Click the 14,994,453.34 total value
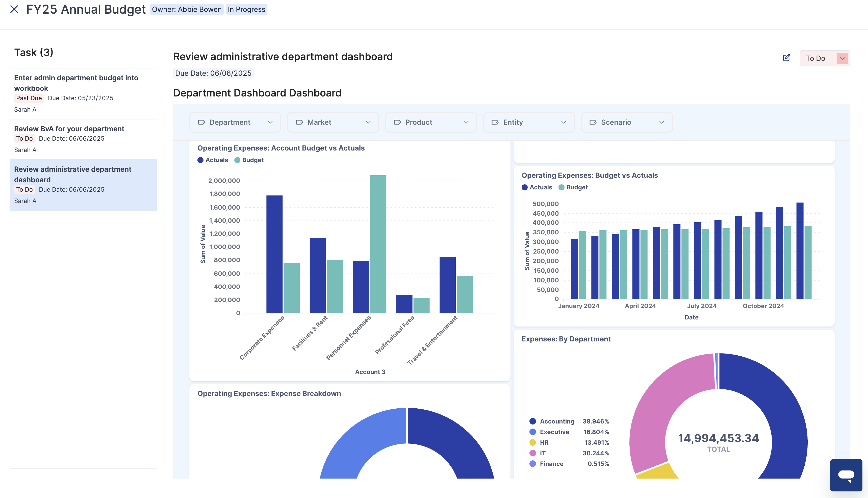The width and height of the screenshot is (868, 498). pos(718,438)
